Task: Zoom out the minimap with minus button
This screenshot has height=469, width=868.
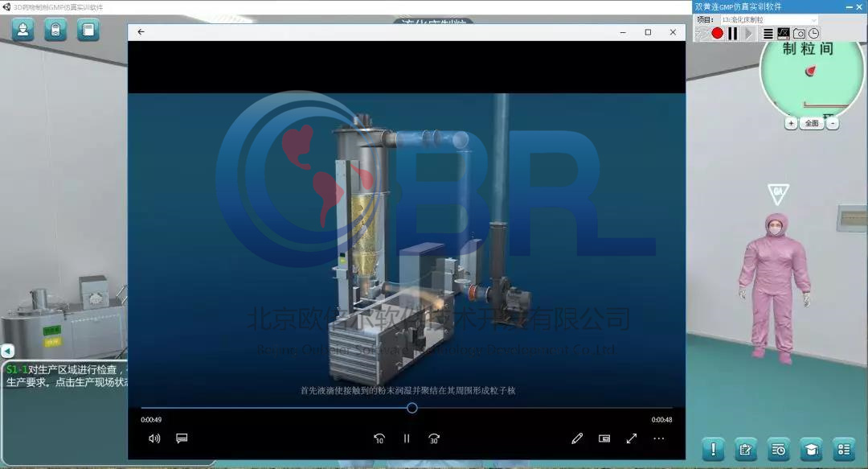Action: (833, 123)
